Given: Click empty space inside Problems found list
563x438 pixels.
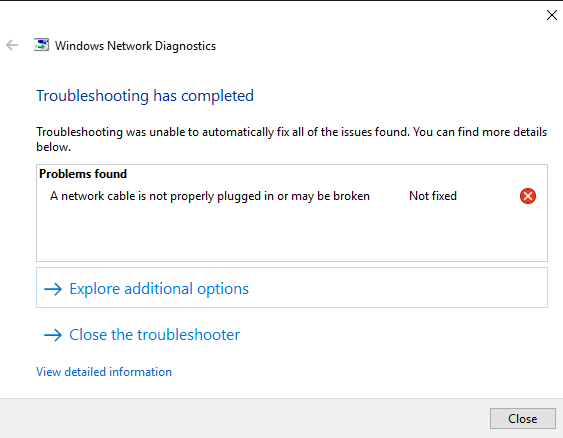Looking at the screenshot, I should 292,233.
